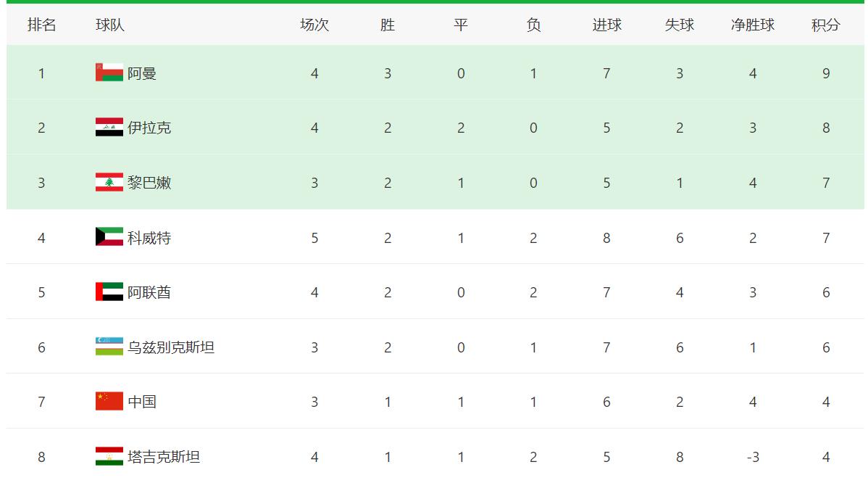Select team name 乌兹别克斯坦

tap(171, 347)
